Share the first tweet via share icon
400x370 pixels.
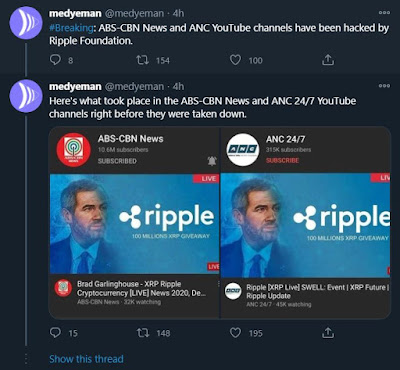(x=327, y=60)
